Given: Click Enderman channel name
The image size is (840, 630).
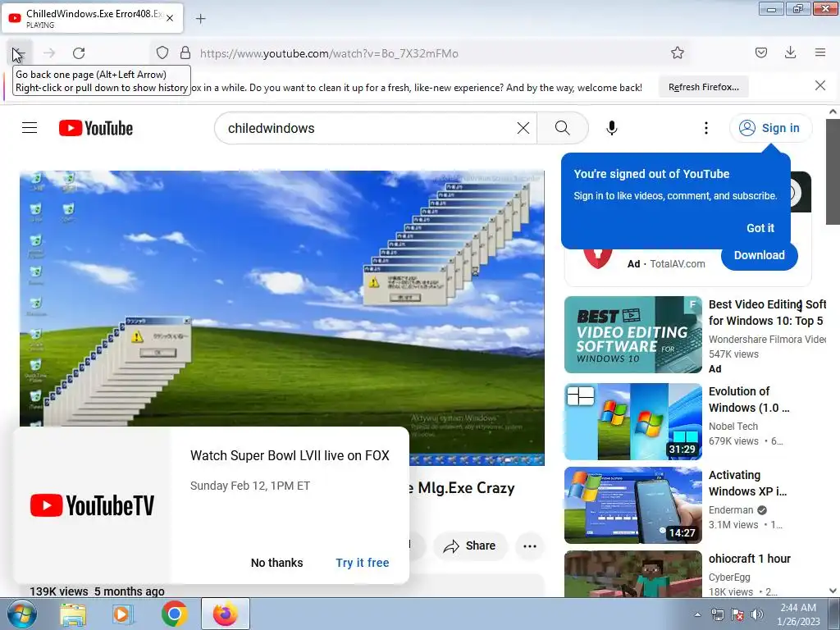Looking at the screenshot, I should [x=731, y=510].
